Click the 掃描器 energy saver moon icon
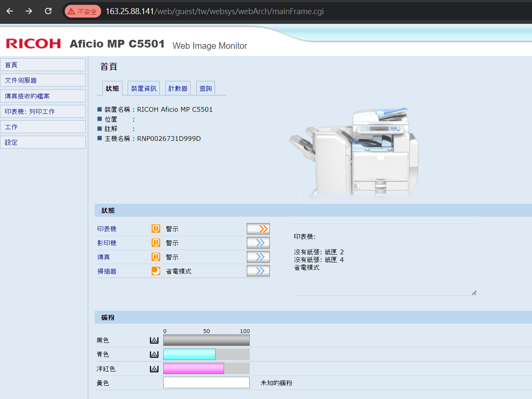 click(156, 271)
